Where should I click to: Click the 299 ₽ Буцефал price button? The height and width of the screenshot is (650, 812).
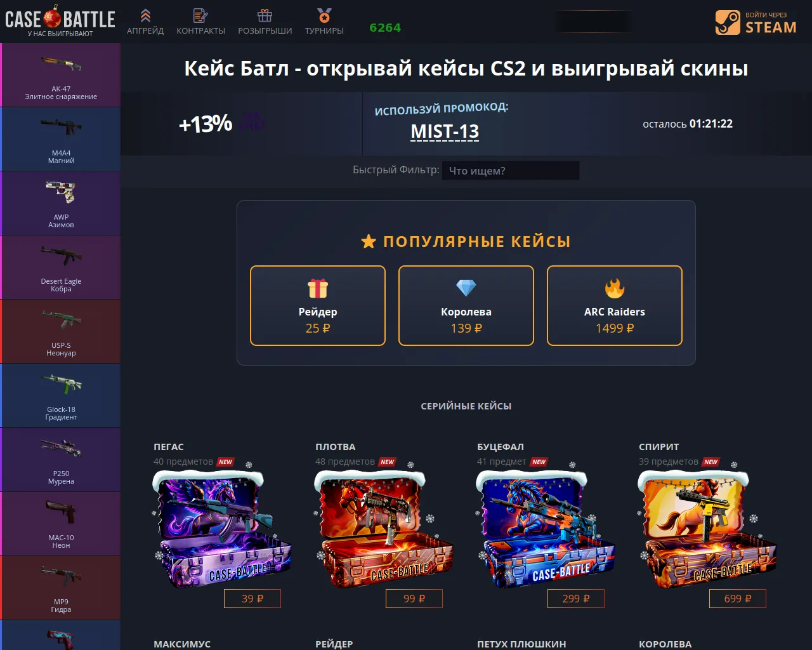coord(576,599)
